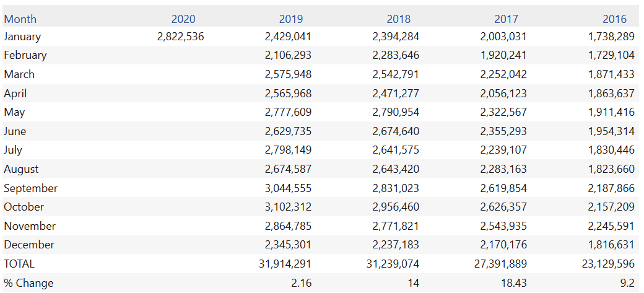
Task: Open the 2017 column header link
Action: [x=507, y=19]
